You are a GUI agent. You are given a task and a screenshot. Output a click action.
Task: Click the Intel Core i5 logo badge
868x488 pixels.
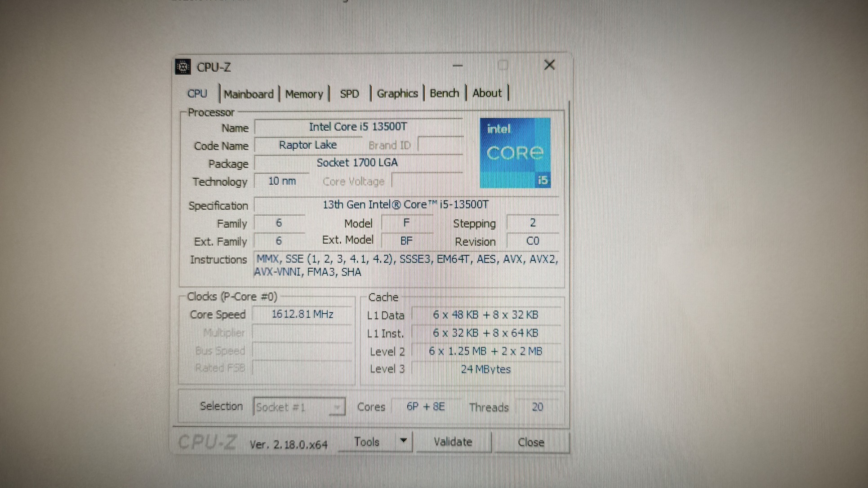click(x=515, y=153)
